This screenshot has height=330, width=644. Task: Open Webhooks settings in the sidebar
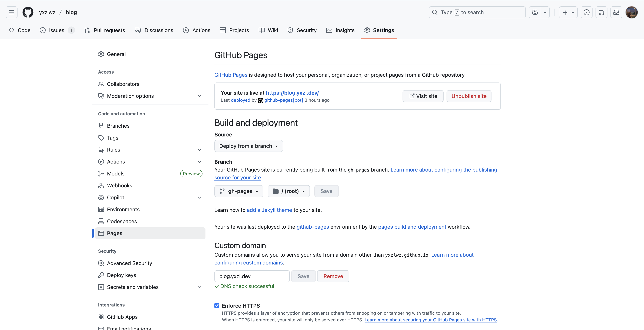120,185
